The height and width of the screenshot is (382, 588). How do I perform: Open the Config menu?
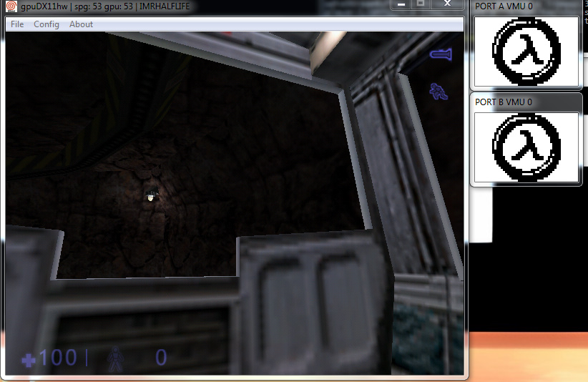[46, 24]
